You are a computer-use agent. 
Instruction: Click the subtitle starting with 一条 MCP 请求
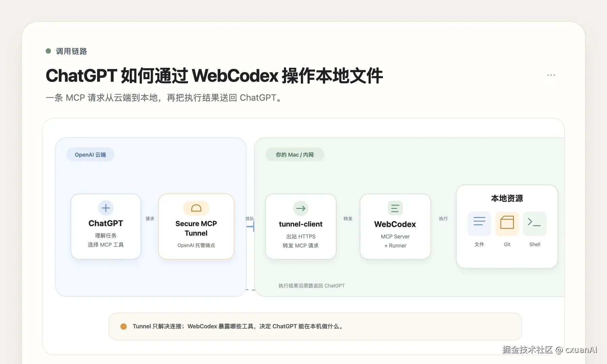pyautogui.click(x=165, y=98)
